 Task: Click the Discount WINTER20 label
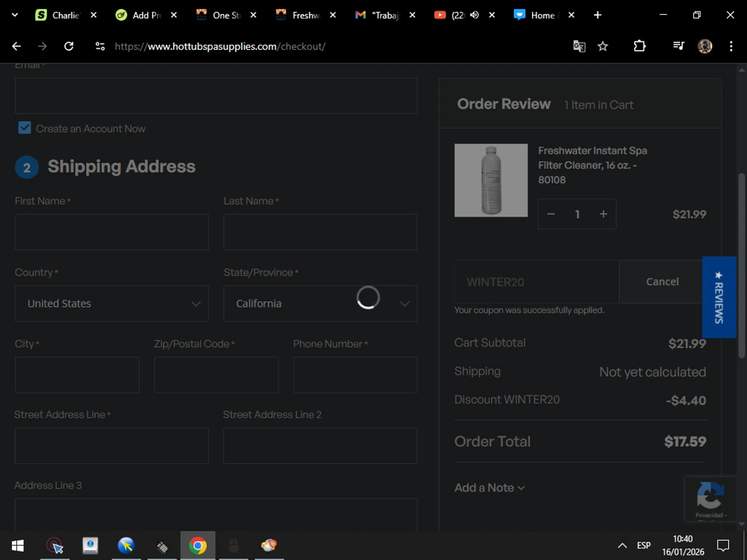[x=507, y=400]
